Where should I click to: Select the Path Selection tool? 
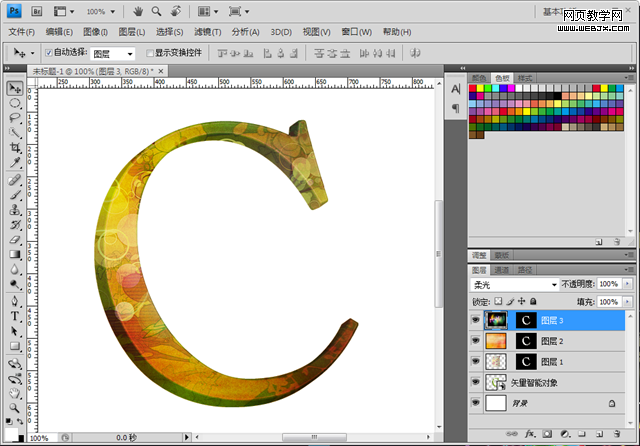click(15, 331)
